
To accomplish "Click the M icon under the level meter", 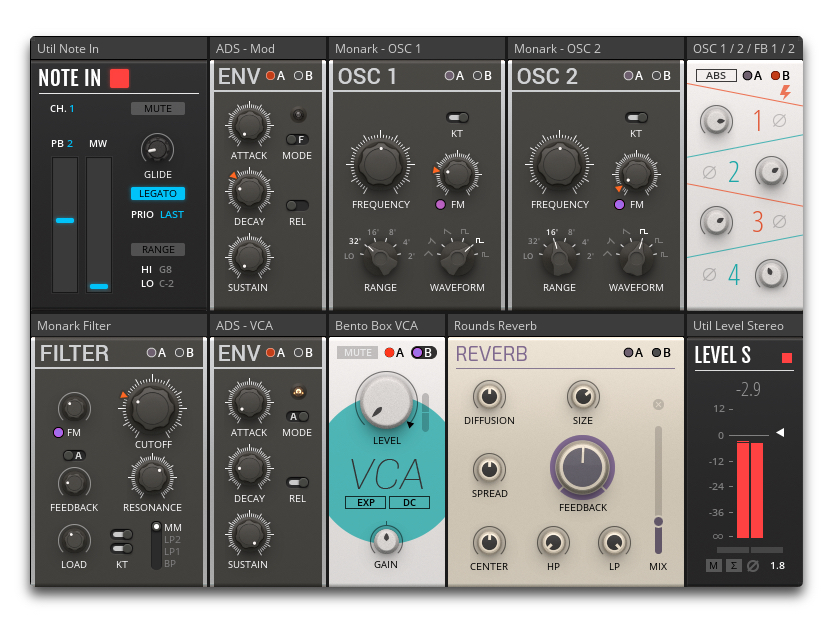I will pos(714,565).
